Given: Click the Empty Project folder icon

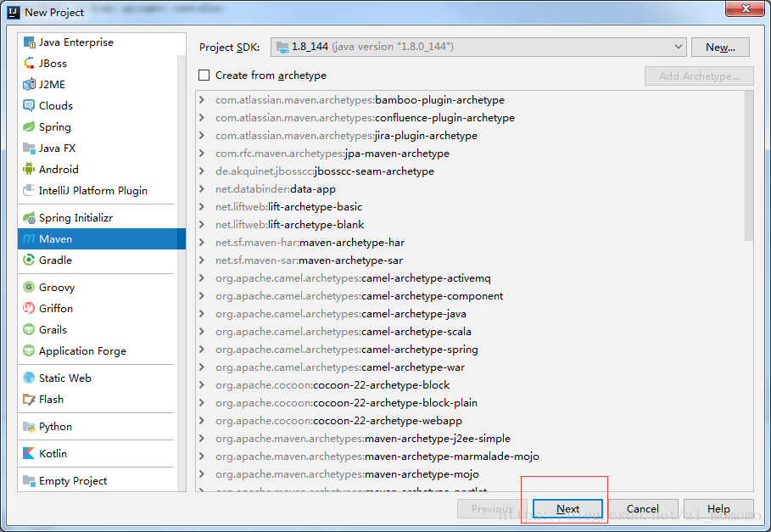Looking at the screenshot, I should pyautogui.click(x=29, y=481).
